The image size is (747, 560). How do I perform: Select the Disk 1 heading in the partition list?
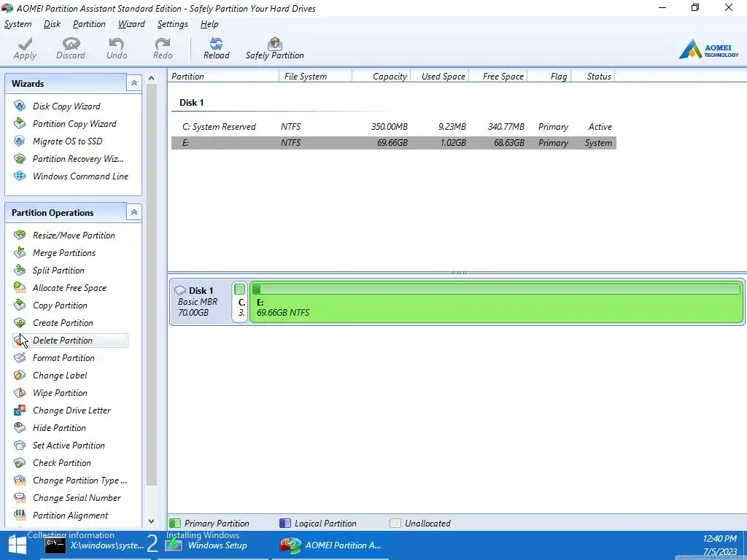192,102
